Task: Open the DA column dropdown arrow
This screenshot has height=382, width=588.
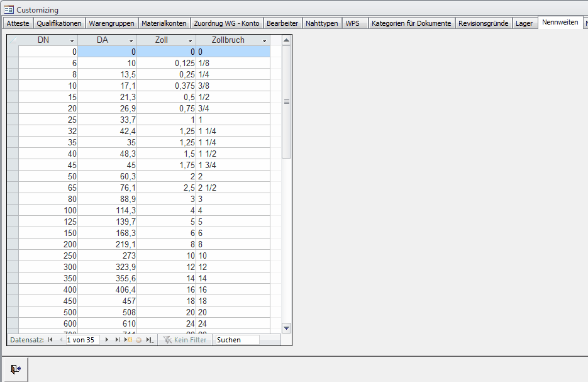Action: [131, 41]
